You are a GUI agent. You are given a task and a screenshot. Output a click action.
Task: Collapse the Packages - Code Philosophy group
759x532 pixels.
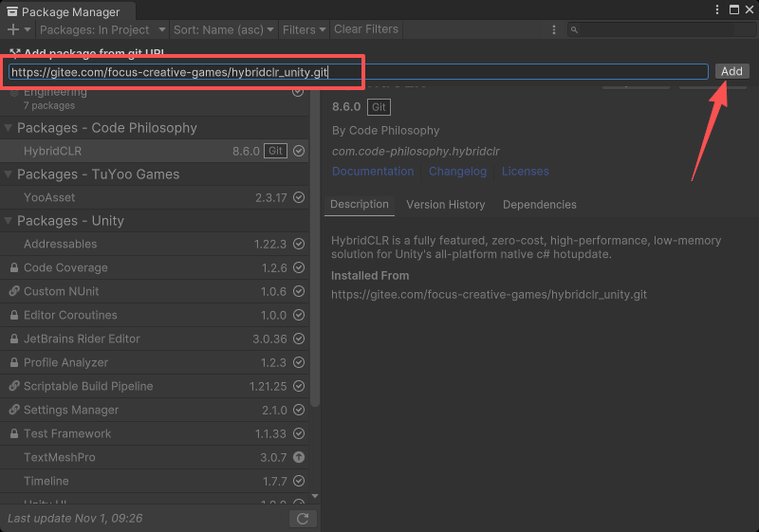9,128
